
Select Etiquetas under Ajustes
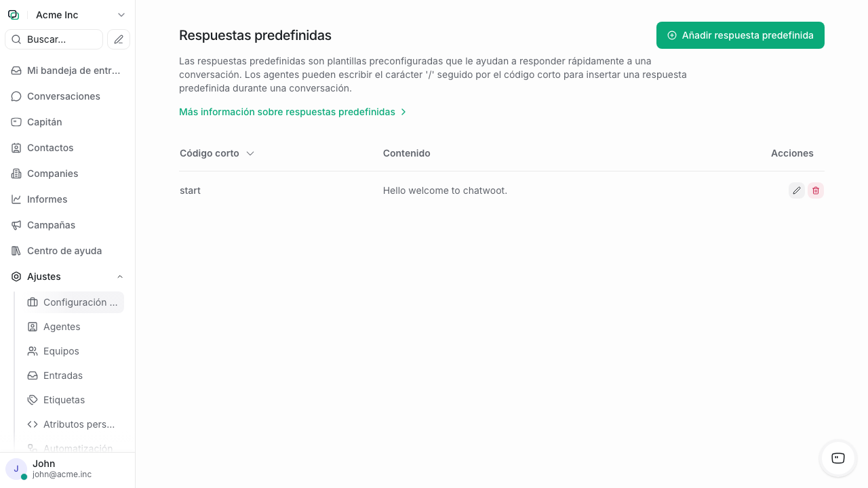point(64,400)
